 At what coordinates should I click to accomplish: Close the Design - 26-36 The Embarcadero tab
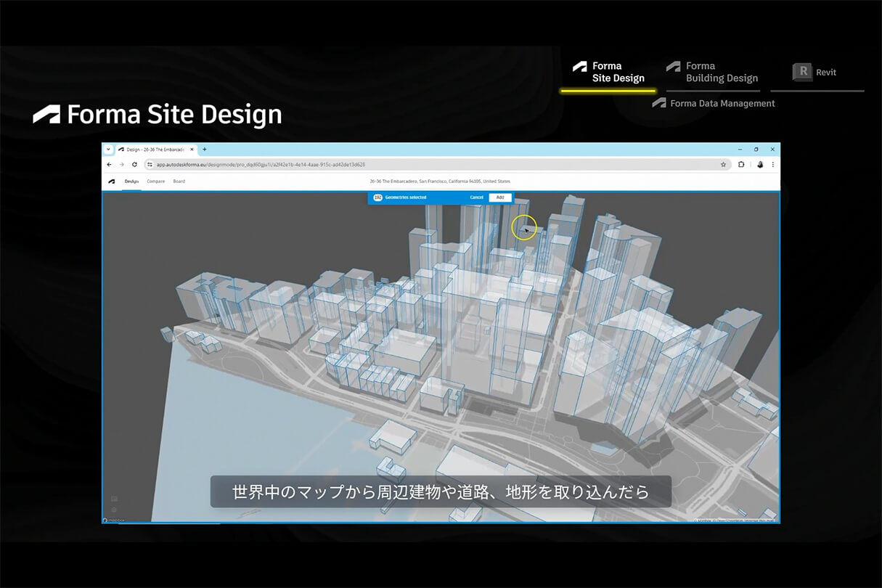192,150
